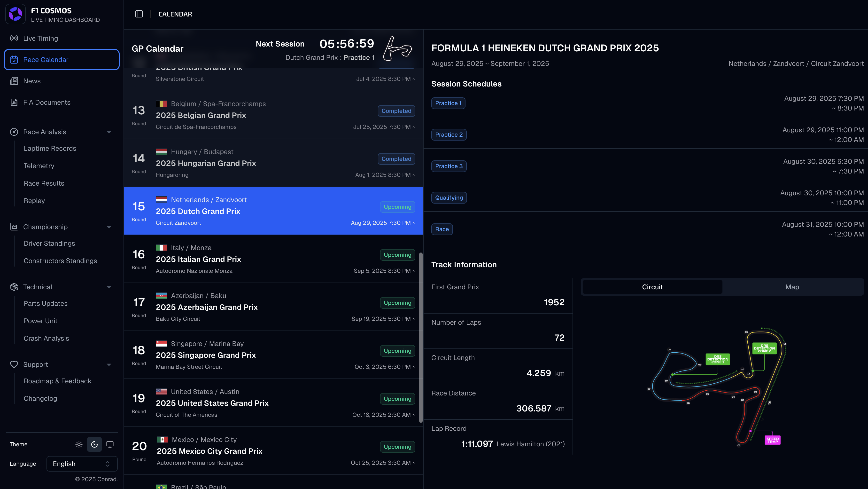This screenshot has width=868, height=489.
Task: Click the Mexico flag icon
Action: pos(163,440)
